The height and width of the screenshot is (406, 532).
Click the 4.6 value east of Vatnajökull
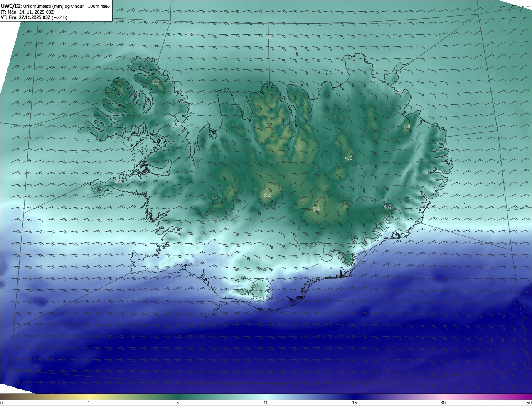387,207
